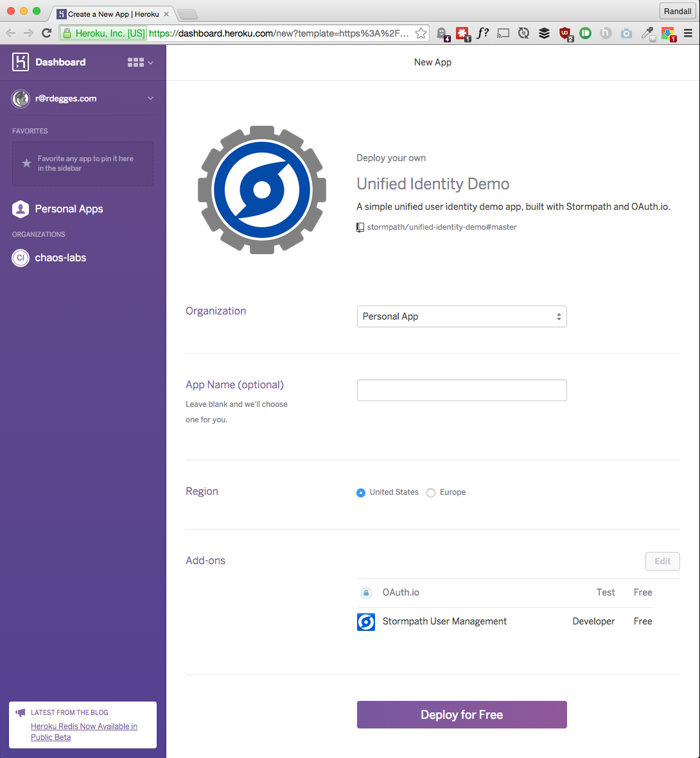Click the Stormpath User Management add-on name
Image resolution: width=700 pixels, height=758 pixels.
(x=444, y=622)
